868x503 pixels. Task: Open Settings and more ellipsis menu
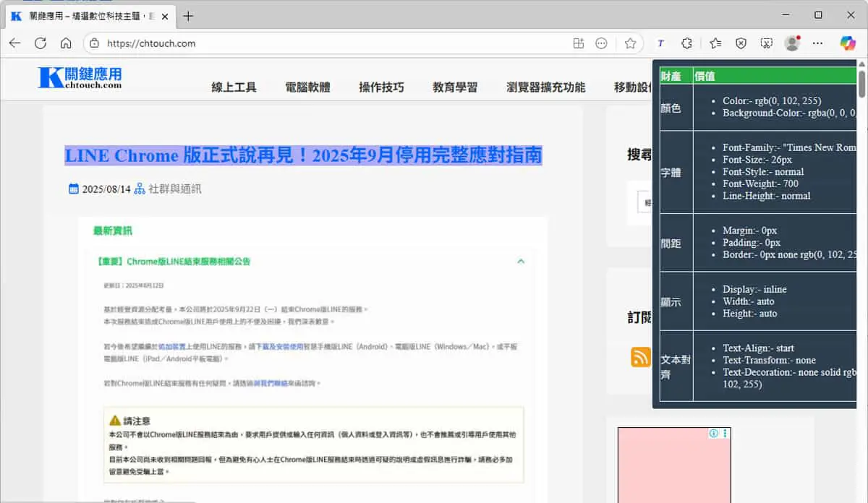coord(817,43)
